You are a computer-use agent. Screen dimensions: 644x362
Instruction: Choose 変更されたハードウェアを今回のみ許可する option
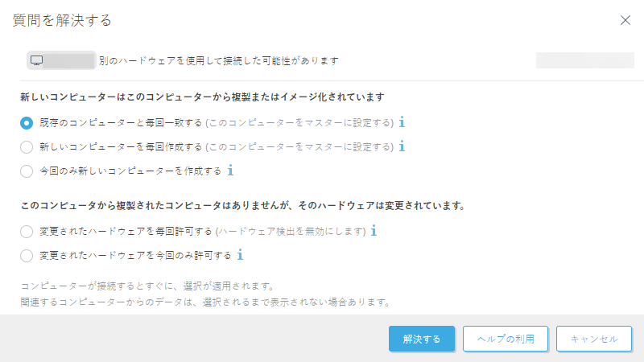pyautogui.click(x=27, y=256)
